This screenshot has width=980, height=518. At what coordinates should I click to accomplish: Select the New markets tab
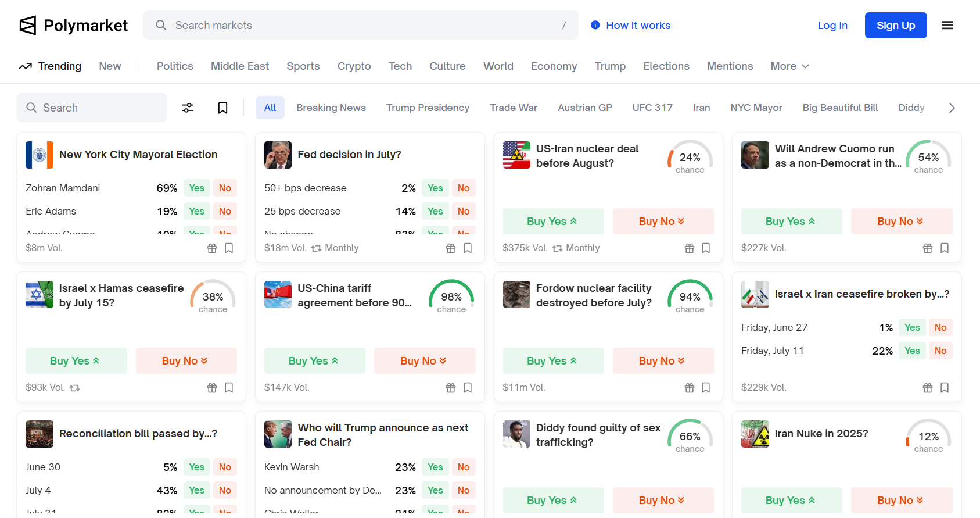tap(110, 66)
